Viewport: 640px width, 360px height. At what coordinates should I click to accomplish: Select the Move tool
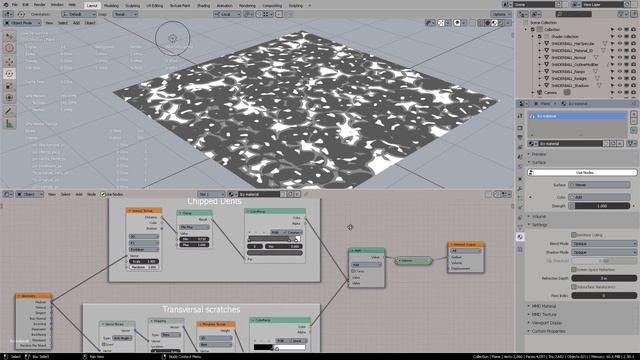coord(9,62)
